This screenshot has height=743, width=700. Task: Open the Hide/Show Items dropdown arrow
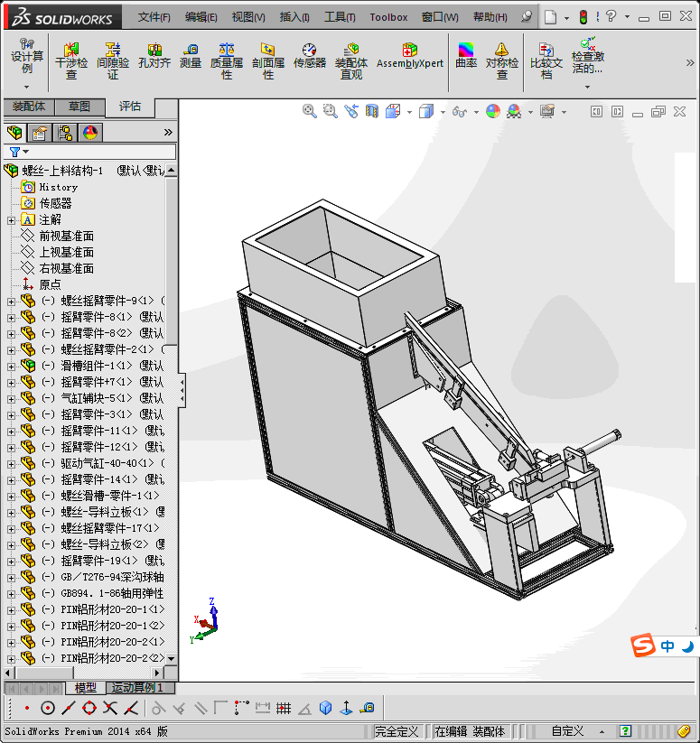click(x=476, y=112)
